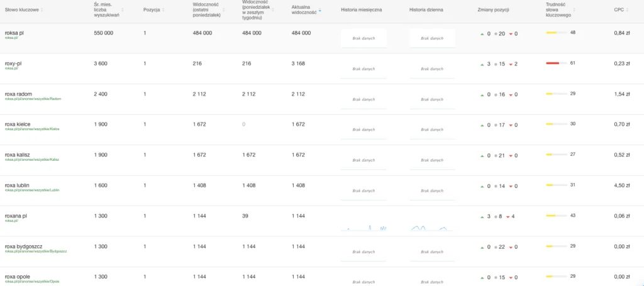Image resolution: width=644 pixels, height=286 pixels.
Task: Open keyword 'roksa pl' link
Action: (x=14, y=33)
